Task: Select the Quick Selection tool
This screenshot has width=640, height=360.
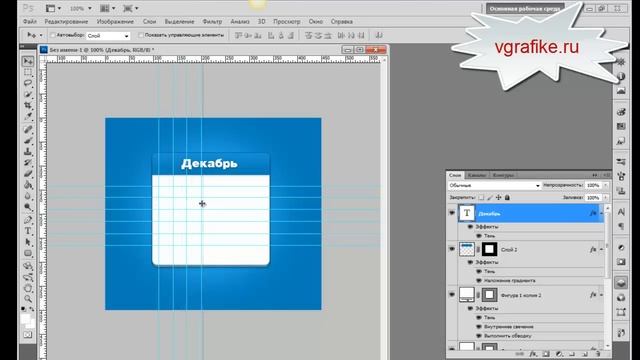Action: [x=28, y=94]
